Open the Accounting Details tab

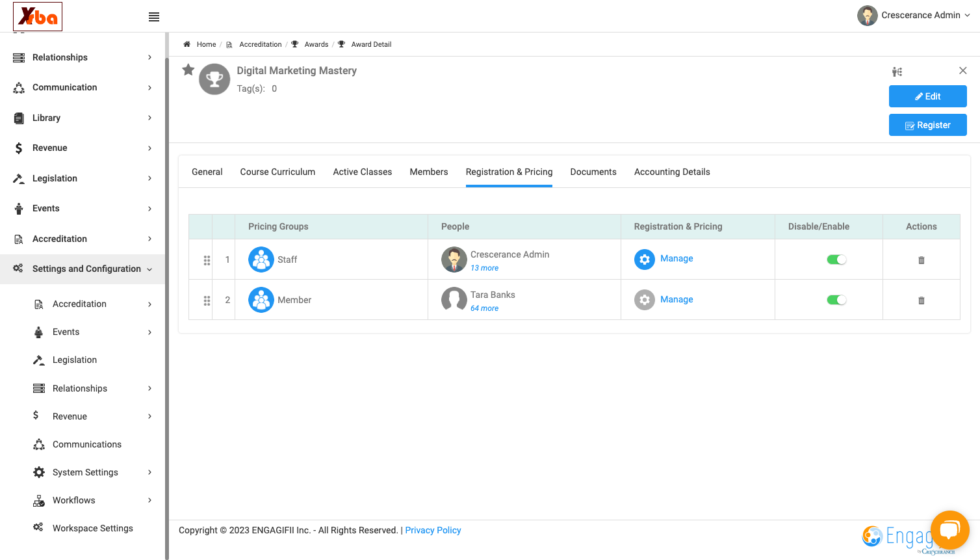coord(672,172)
